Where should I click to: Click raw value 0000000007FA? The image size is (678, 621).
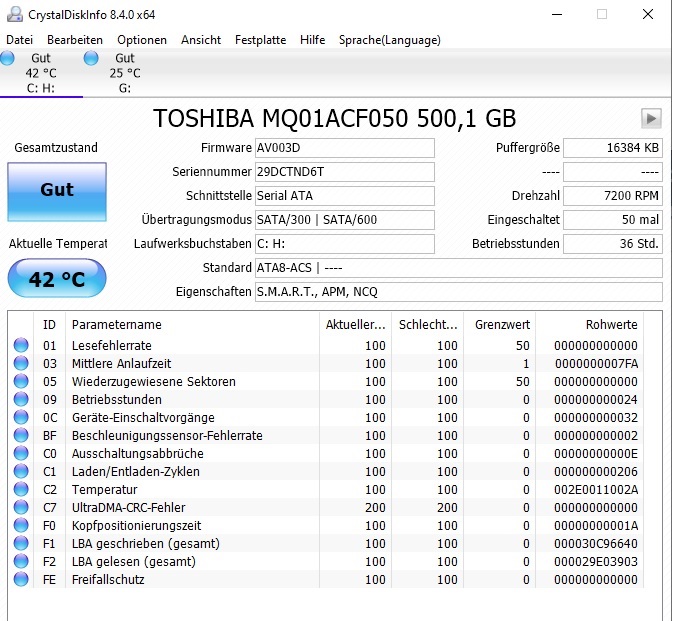coord(596,364)
